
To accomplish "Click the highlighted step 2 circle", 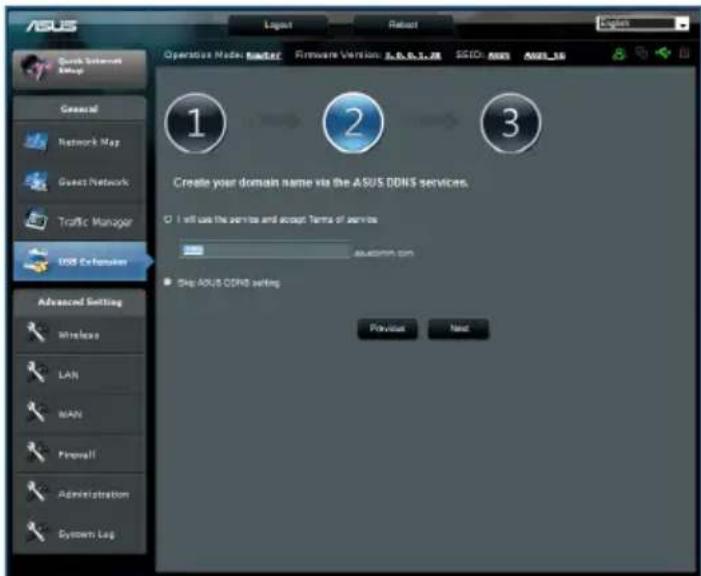I will 353,123.
